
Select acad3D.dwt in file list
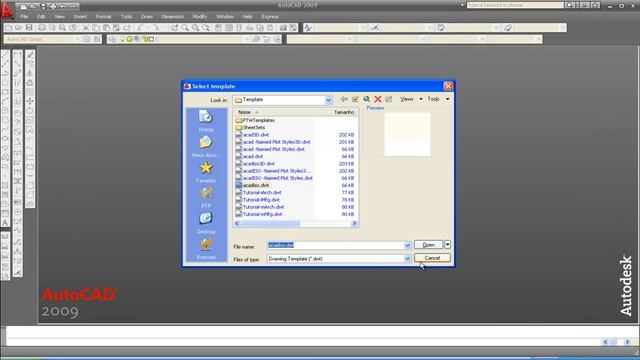pos(252,135)
